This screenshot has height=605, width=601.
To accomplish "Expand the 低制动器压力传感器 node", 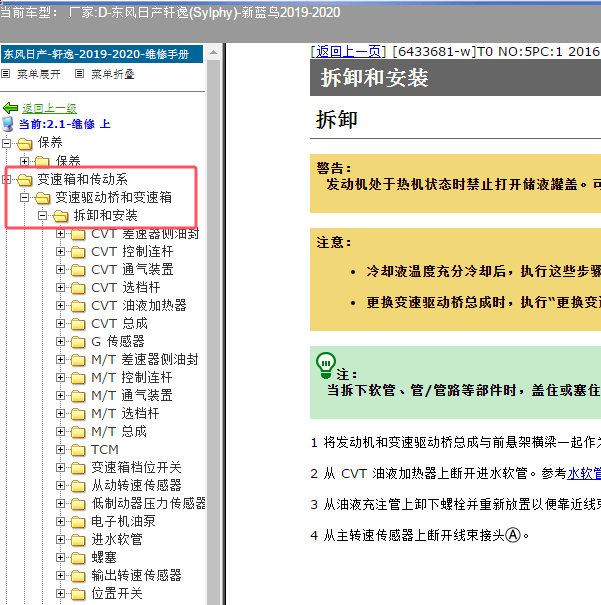I will 60,504.
